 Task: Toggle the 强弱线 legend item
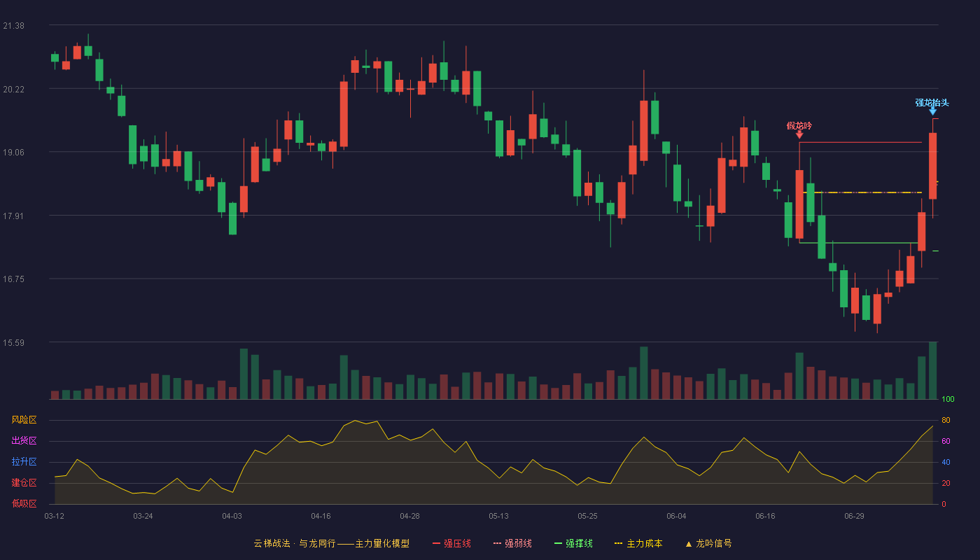click(x=512, y=543)
